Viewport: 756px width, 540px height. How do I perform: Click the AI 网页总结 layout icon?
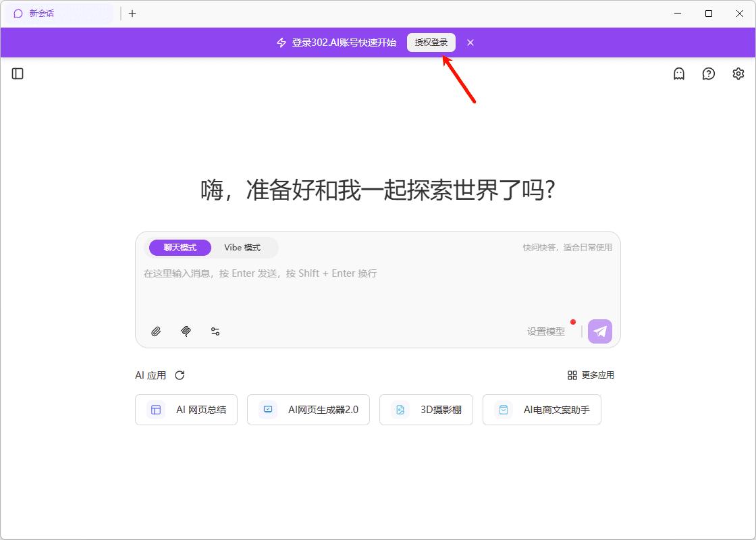(156, 410)
